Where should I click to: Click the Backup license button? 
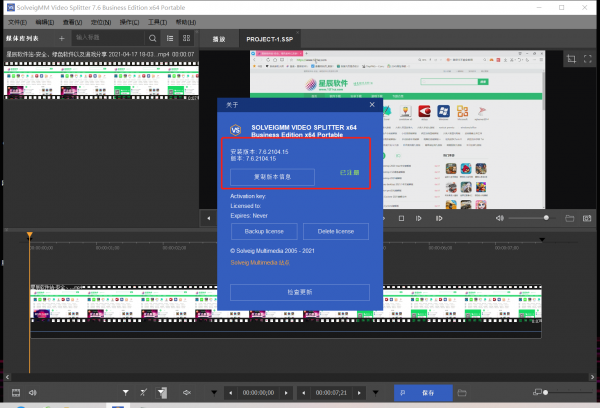click(x=264, y=231)
